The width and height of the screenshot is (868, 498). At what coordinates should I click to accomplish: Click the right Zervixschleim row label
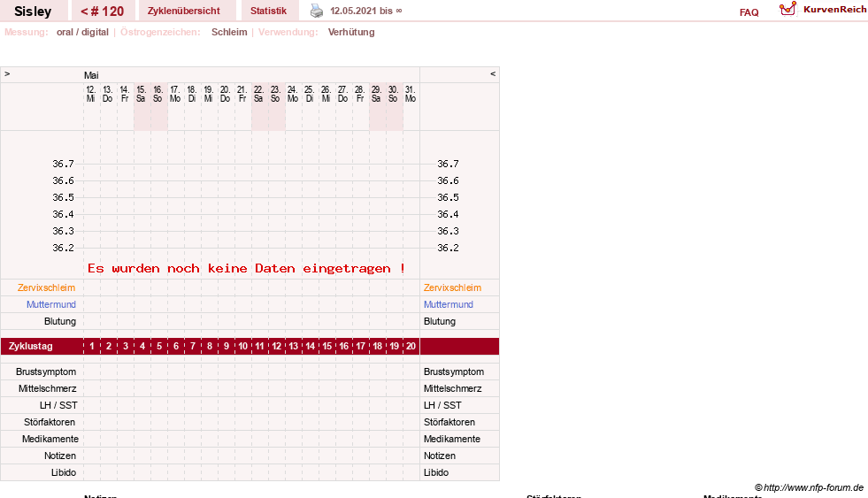452,287
